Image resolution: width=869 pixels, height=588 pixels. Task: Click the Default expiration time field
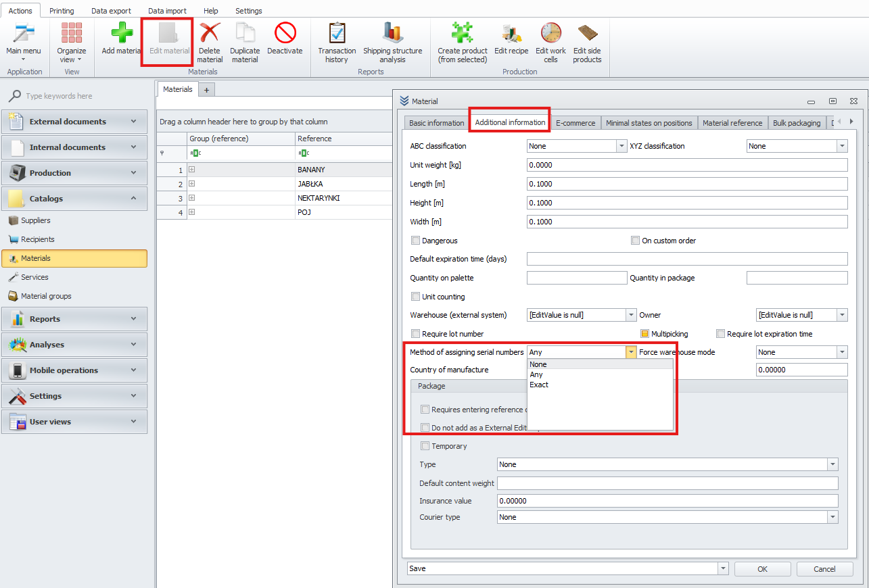coord(687,259)
